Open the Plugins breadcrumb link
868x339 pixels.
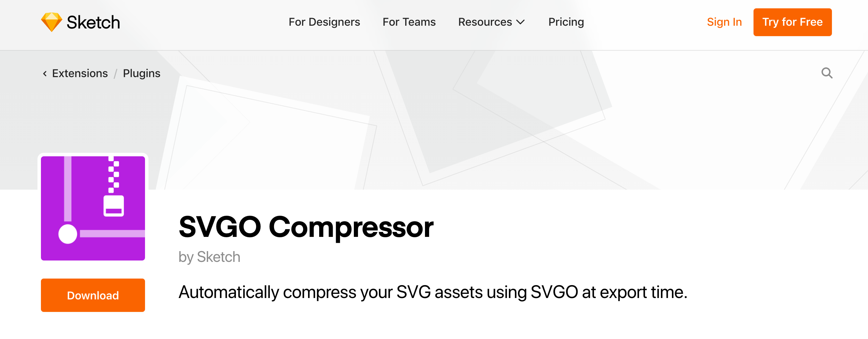pyautogui.click(x=142, y=74)
